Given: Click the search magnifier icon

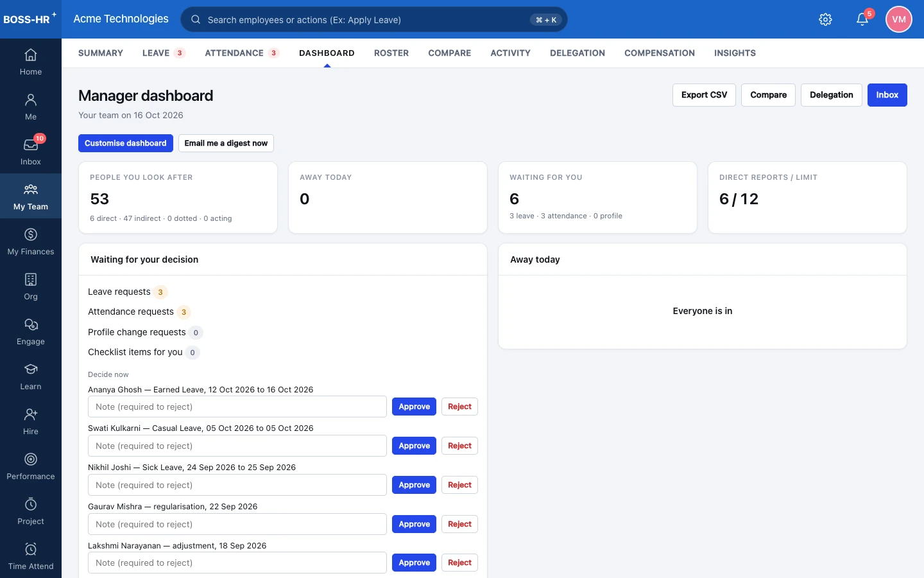Looking at the screenshot, I should coord(196,19).
